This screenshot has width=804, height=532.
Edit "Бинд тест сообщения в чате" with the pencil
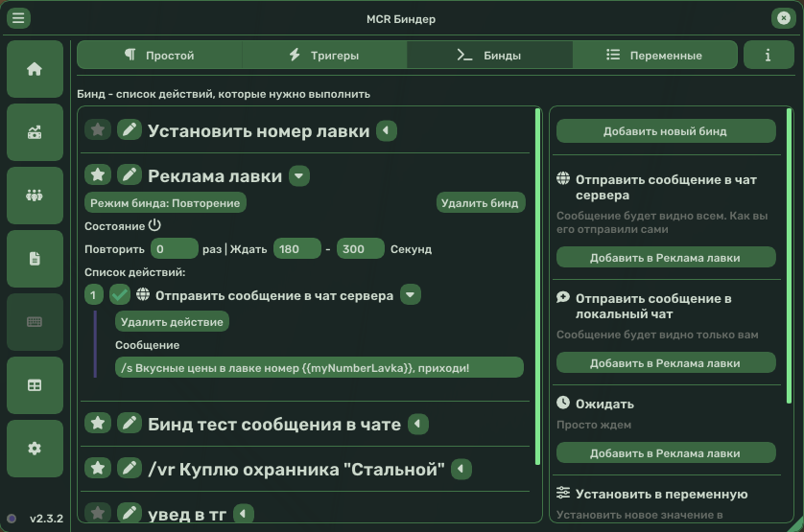pyautogui.click(x=130, y=424)
